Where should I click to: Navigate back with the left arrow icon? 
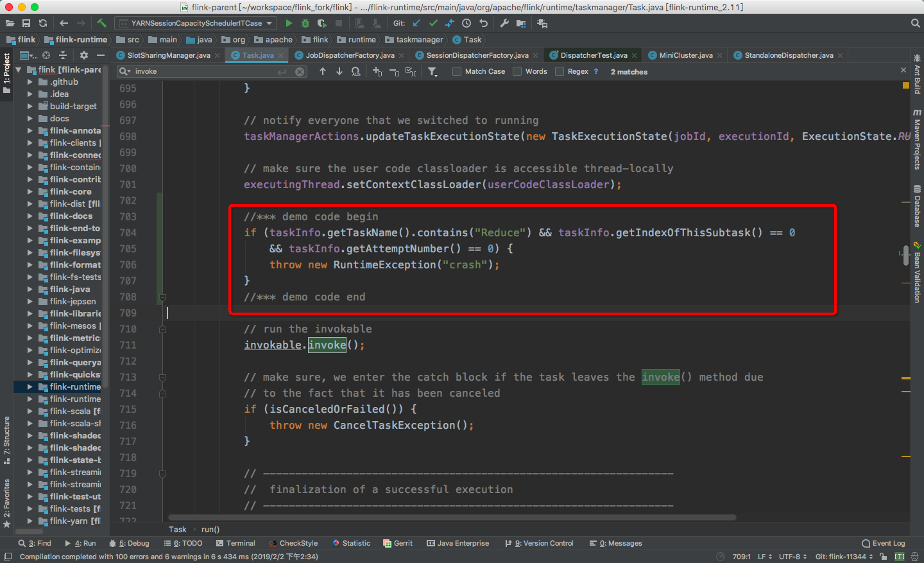pos(64,23)
